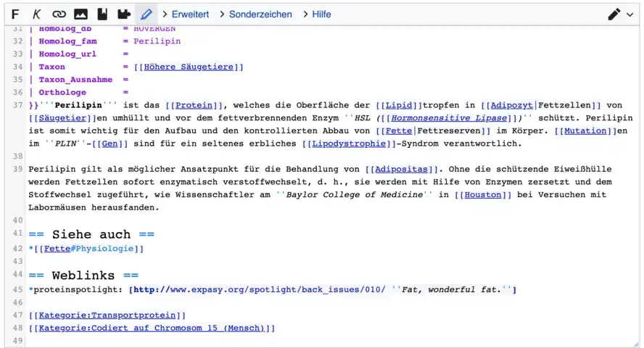This screenshot has width=644, height=348.
Task: Click the 'Taxon' parameter on line 34
Action: [x=51, y=67]
